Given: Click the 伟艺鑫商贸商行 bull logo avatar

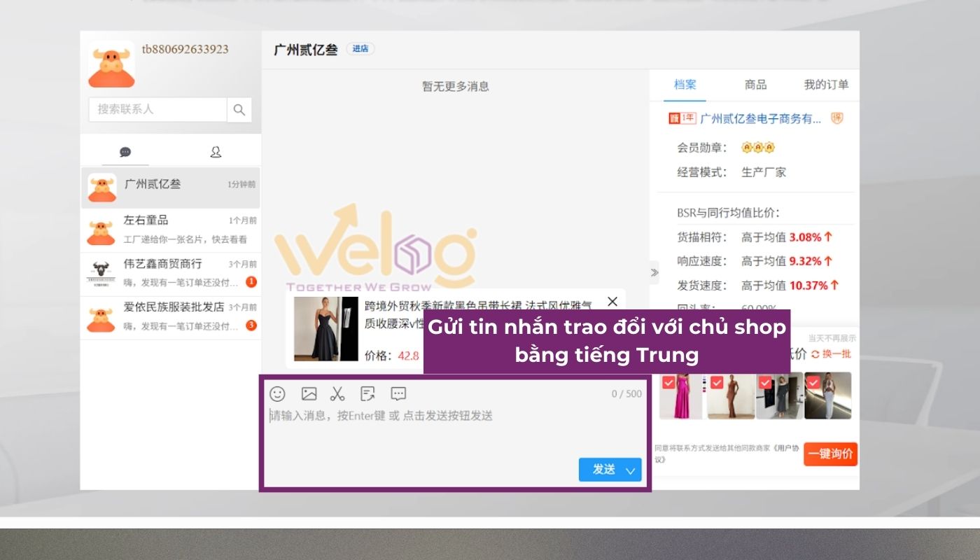Looking at the screenshot, I should 101,274.
